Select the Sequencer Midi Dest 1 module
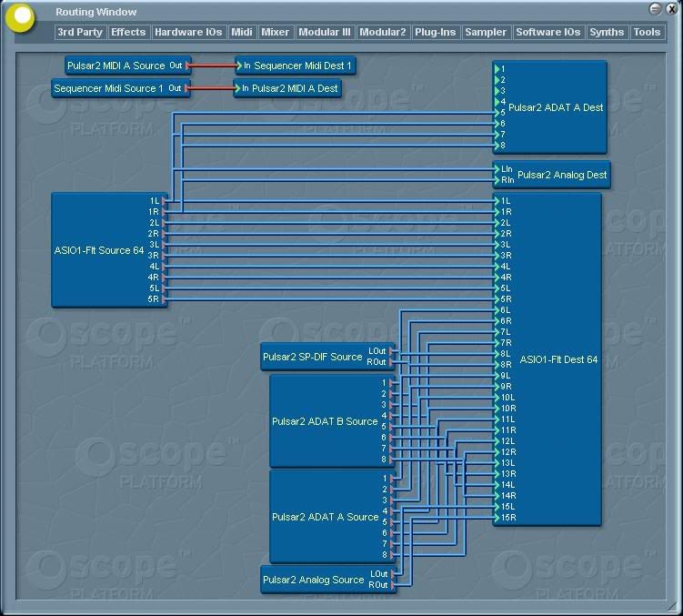Viewport: 683px width, 616px height. coord(296,66)
